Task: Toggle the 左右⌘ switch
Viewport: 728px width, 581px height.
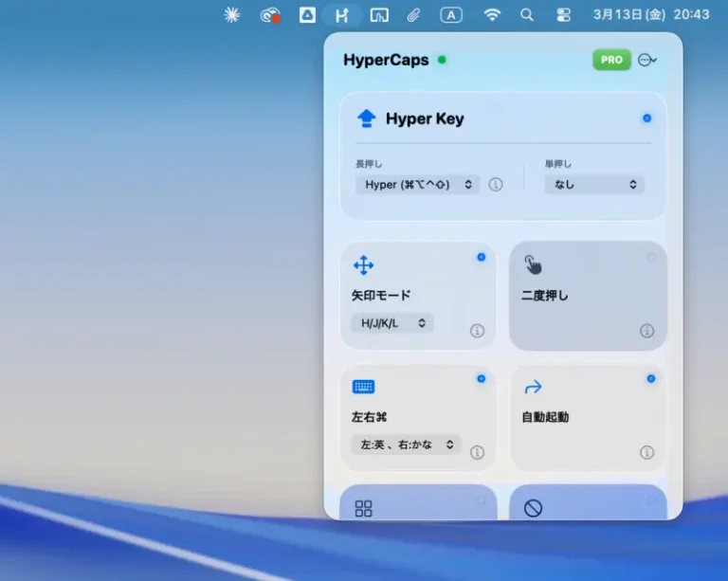Action: pos(482,379)
